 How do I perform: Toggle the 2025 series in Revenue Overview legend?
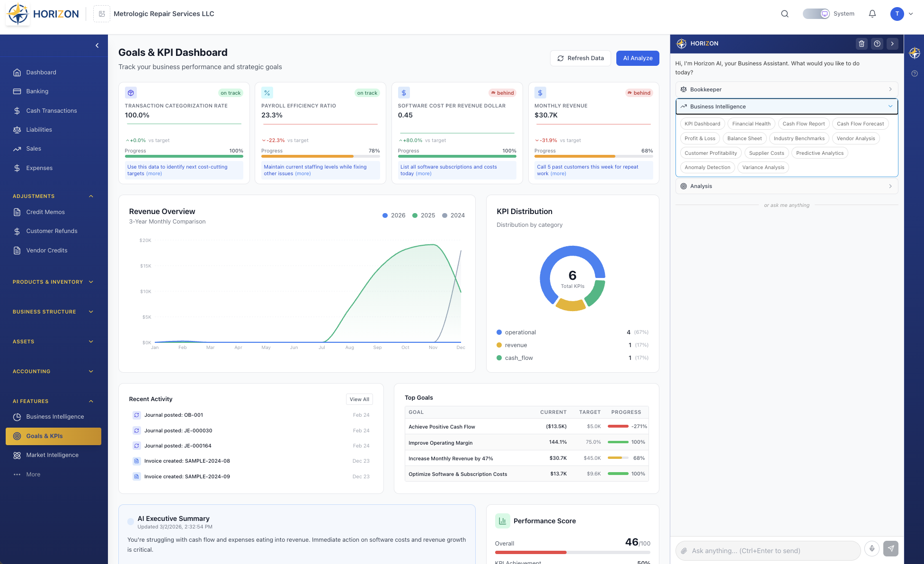pyautogui.click(x=424, y=215)
